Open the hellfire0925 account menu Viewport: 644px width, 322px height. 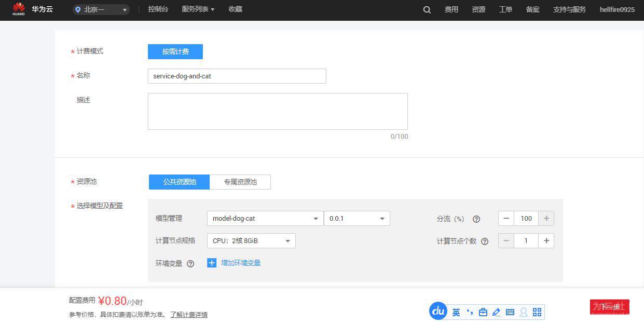pos(617,9)
